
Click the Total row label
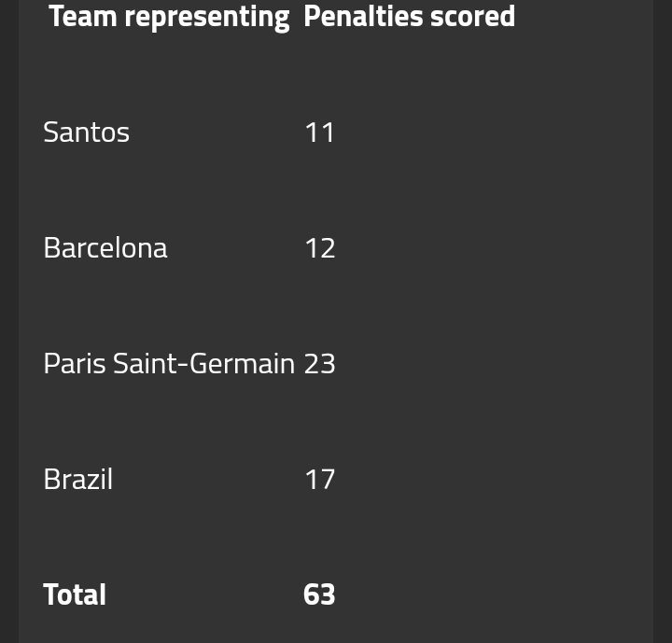coord(75,594)
